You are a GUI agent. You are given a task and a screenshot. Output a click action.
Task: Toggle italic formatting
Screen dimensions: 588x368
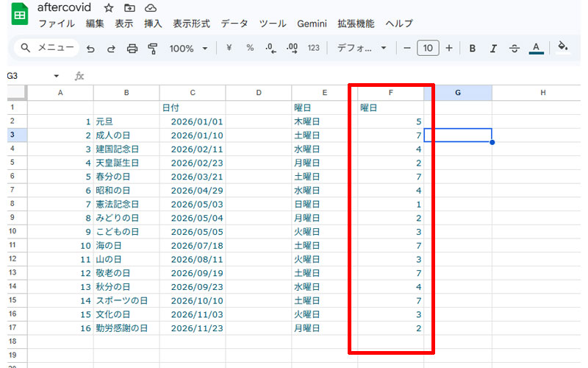click(x=493, y=49)
